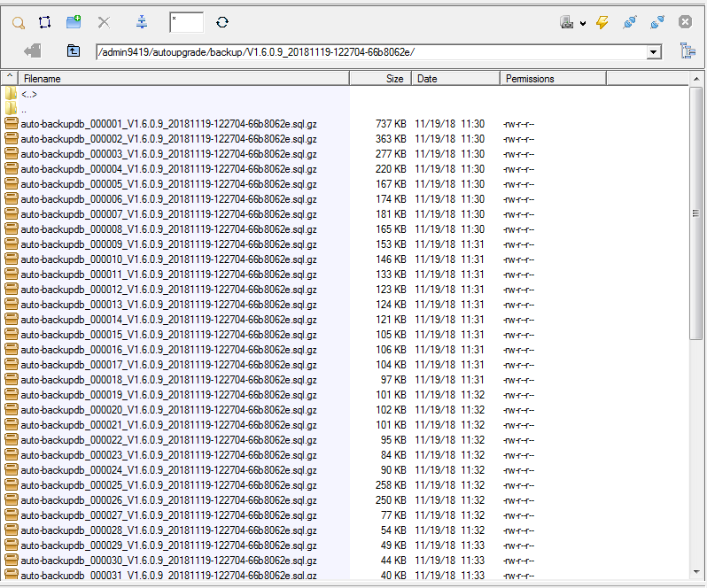Click the 250 KB size cell

tap(391, 500)
